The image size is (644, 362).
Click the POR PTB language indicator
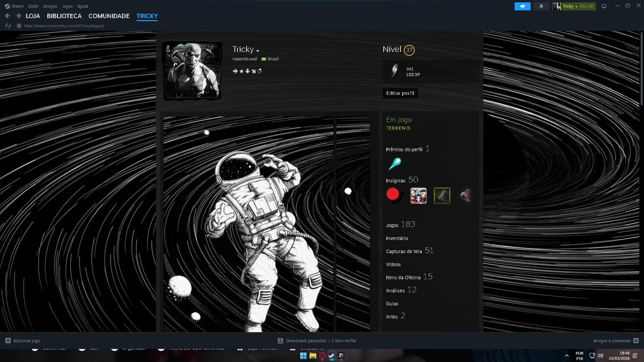click(x=579, y=356)
